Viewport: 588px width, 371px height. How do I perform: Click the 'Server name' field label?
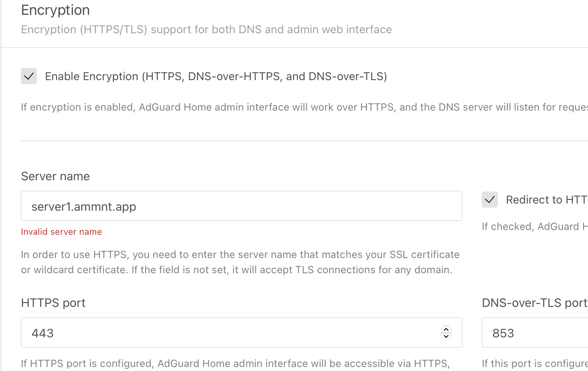[x=55, y=176]
